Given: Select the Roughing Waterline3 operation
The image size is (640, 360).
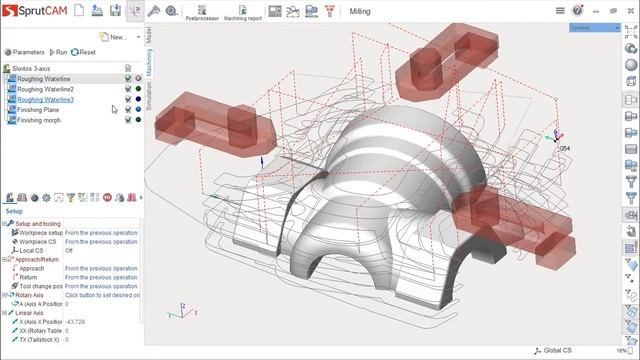Looking at the screenshot, I should click(x=45, y=100).
